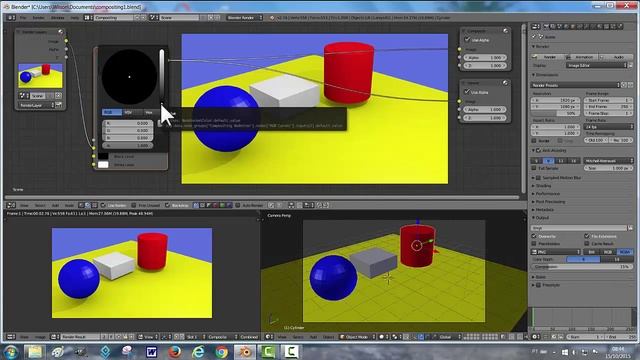Click the Render Layers node preview sphere icon
640x360 pixels.
tap(60, 31)
